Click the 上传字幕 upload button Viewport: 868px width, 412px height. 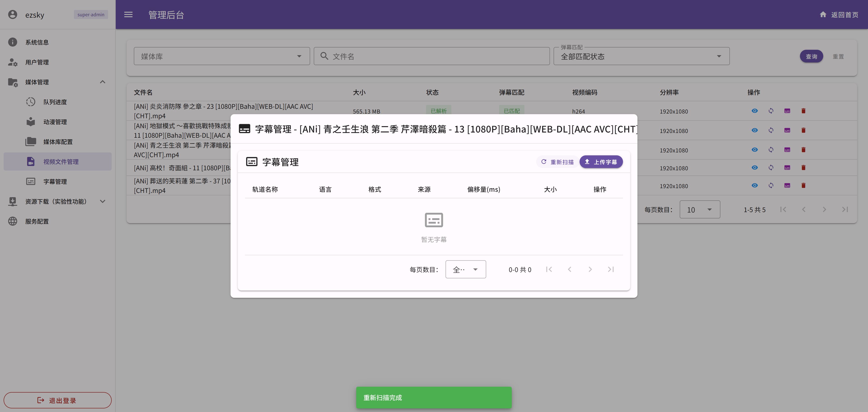click(601, 161)
